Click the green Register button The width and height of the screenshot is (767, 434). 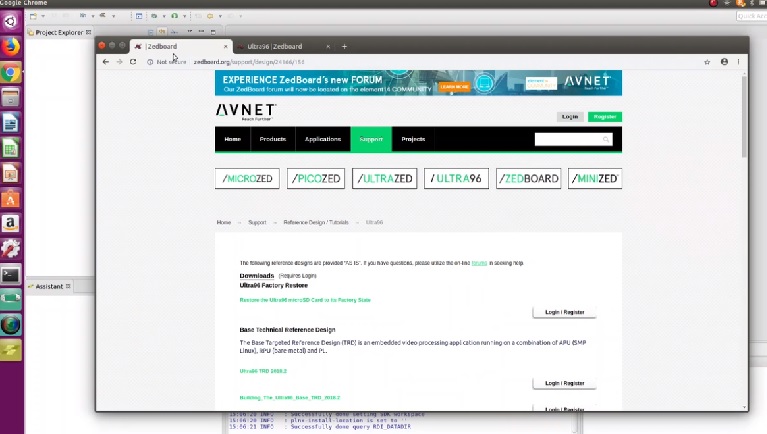[604, 117]
